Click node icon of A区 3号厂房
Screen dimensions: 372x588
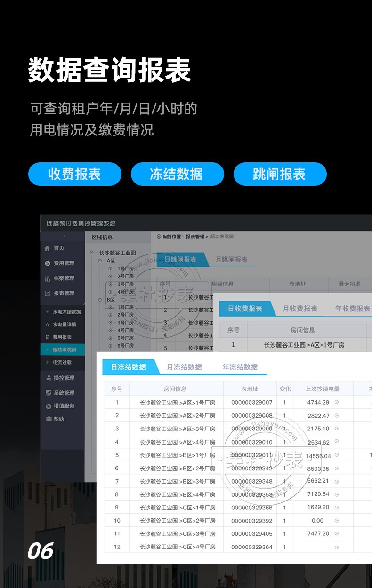[111, 284]
